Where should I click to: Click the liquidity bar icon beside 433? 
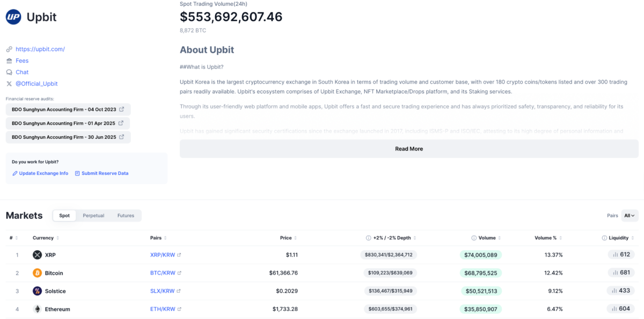(x=615, y=291)
